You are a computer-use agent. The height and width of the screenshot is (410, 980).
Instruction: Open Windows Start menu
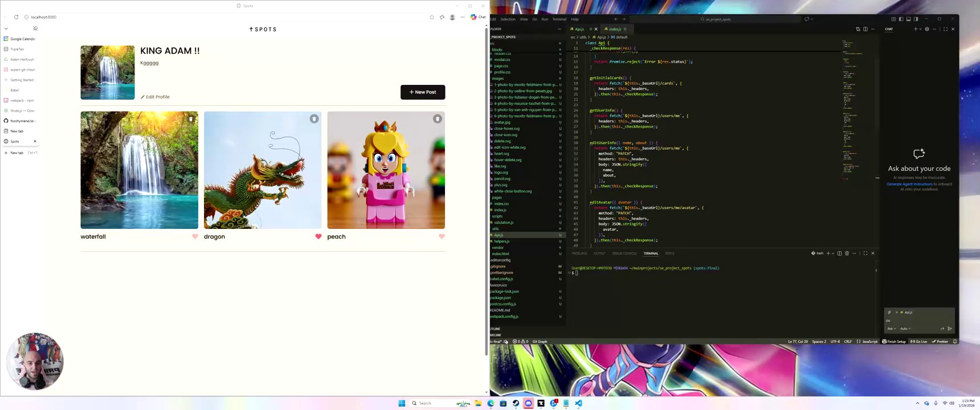(x=402, y=403)
